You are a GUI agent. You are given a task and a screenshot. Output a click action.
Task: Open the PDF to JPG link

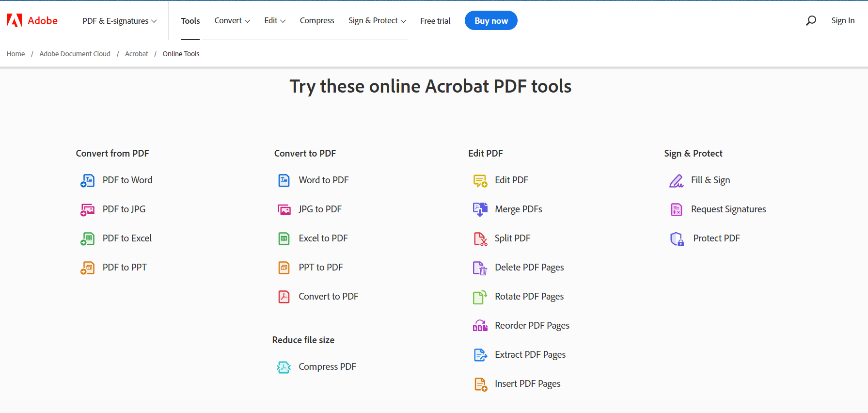[124, 209]
